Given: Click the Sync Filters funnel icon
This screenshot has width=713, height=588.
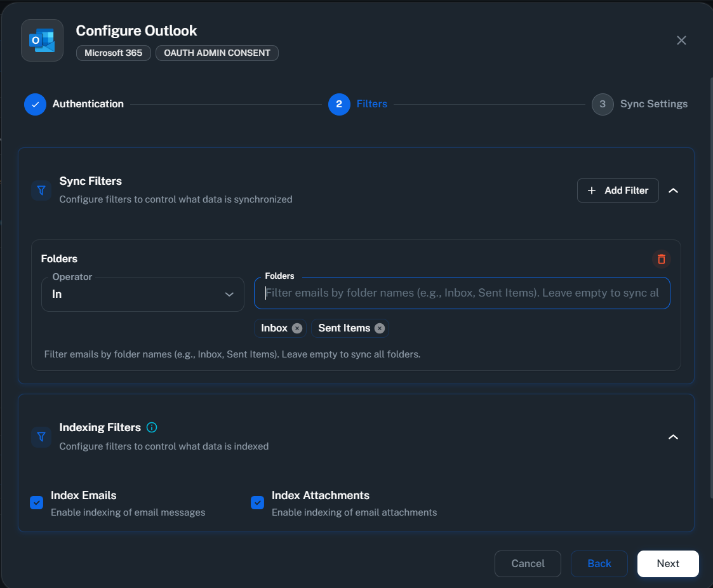Looking at the screenshot, I should point(41,190).
